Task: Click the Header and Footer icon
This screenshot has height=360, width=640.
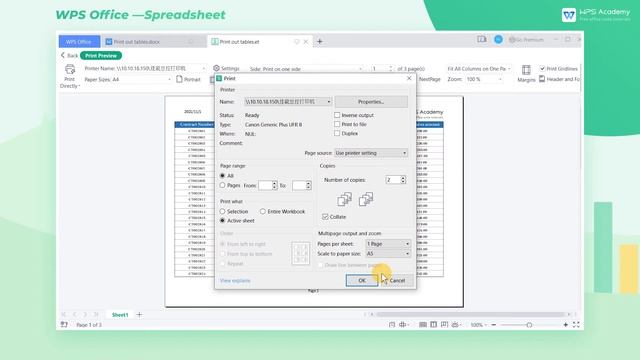Action: 542,79
